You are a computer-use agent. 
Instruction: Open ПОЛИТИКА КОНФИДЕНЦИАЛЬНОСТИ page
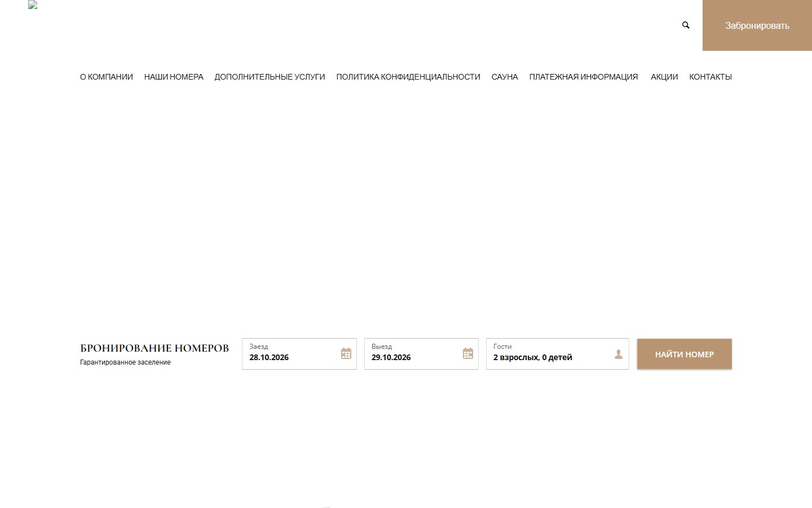408,77
